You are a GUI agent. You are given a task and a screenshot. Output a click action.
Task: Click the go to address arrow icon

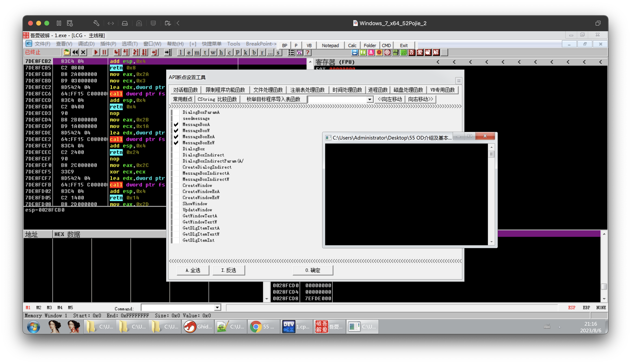[168, 52]
